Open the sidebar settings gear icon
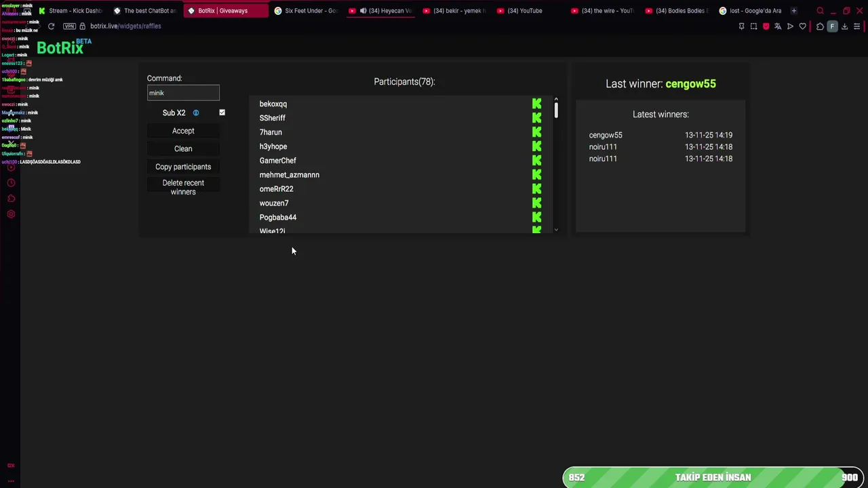This screenshot has height=488, width=868. tap(11, 214)
